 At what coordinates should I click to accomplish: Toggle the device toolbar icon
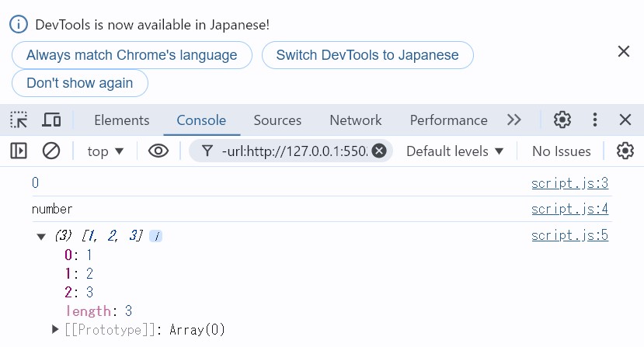(51, 120)
